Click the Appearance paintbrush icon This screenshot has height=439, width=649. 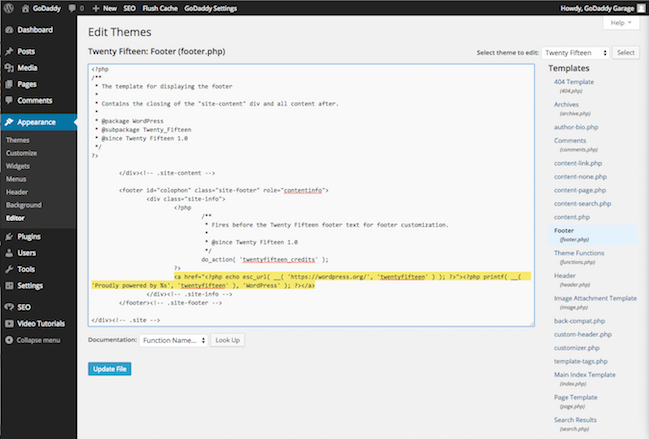click(x=9, y=122)
